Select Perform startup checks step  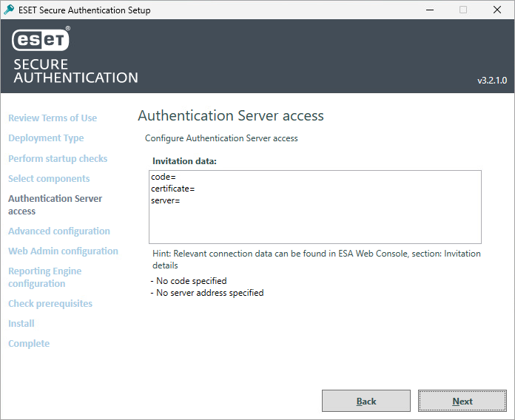pyautogui.click(x=58, y=158)
